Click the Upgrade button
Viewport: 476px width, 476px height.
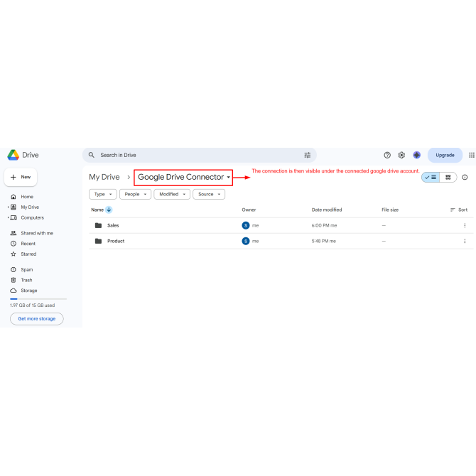(x=445, y=155)
